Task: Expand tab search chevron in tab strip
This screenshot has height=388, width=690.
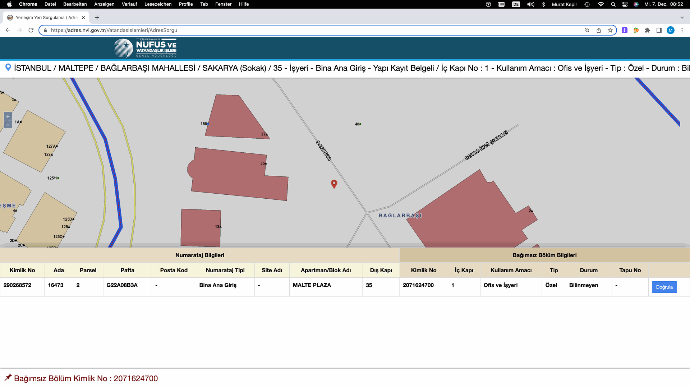Action: coord(682,18)
